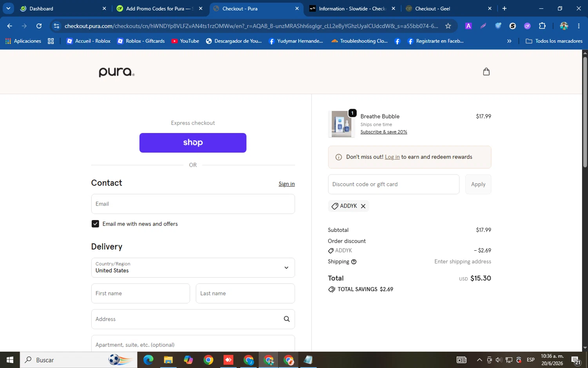
Task: Click the page vertical scrollbar
Action: (x=585, y=112)
